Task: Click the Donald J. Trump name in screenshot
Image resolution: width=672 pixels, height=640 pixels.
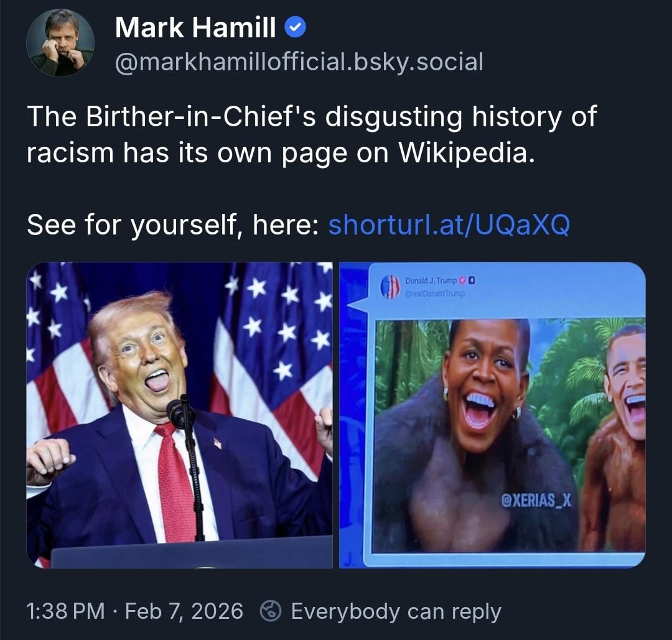Action: [x=431, y=281]
